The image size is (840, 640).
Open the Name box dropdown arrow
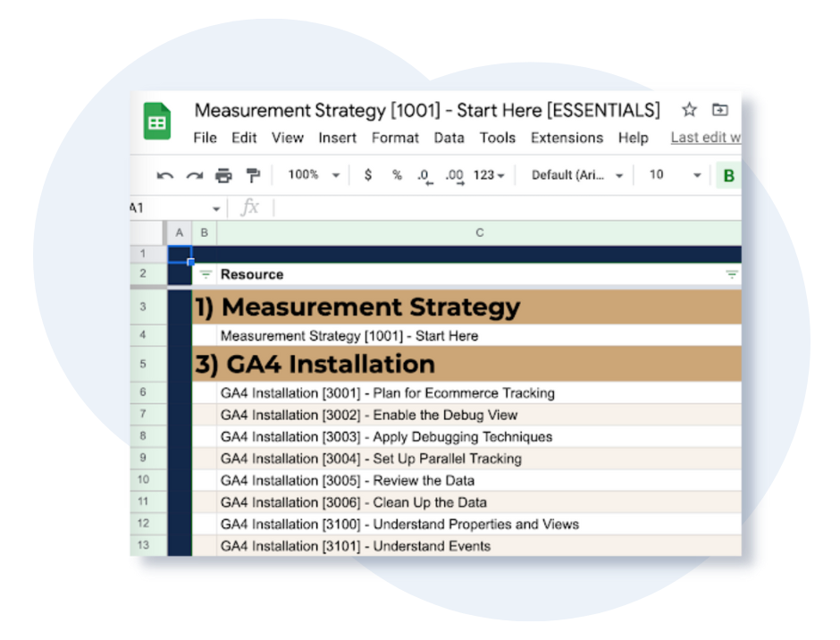coord(216,208)
